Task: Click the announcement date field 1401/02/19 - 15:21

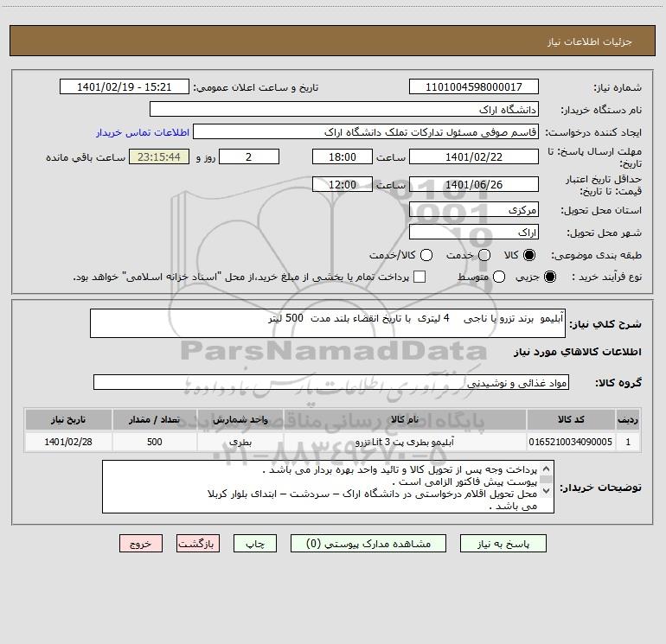Action: click(124, 87)
